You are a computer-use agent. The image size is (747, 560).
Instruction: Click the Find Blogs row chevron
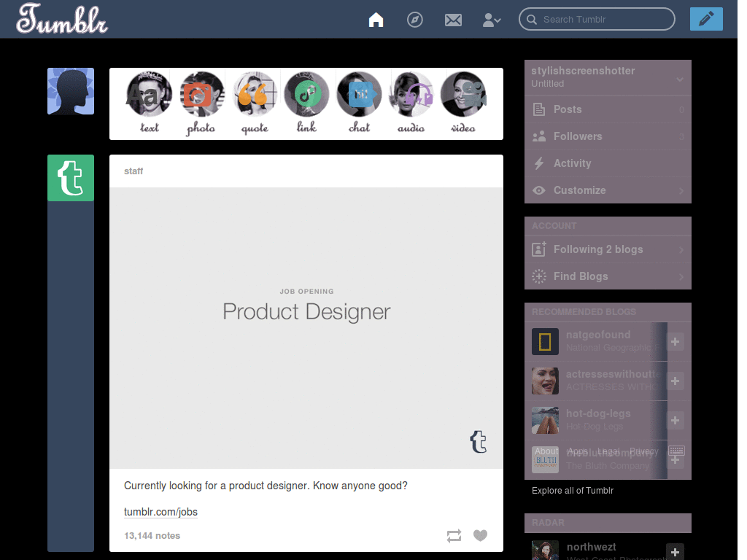tap(681, 277)
